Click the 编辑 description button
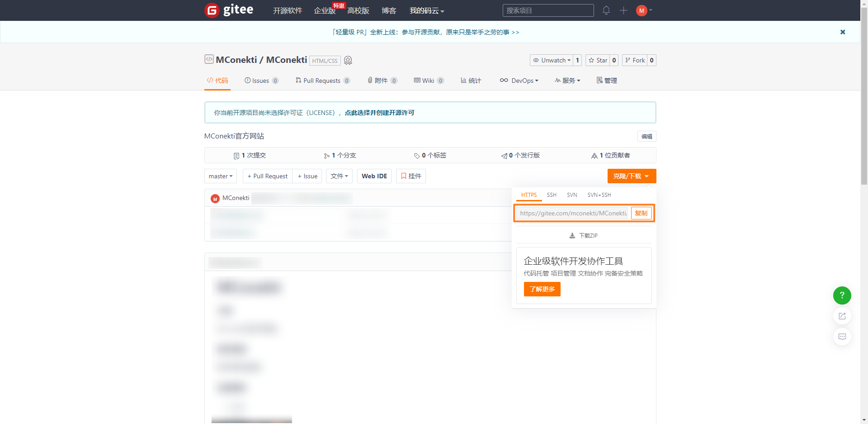This screenshot has width=868, height=424. (x=647, y=136)
